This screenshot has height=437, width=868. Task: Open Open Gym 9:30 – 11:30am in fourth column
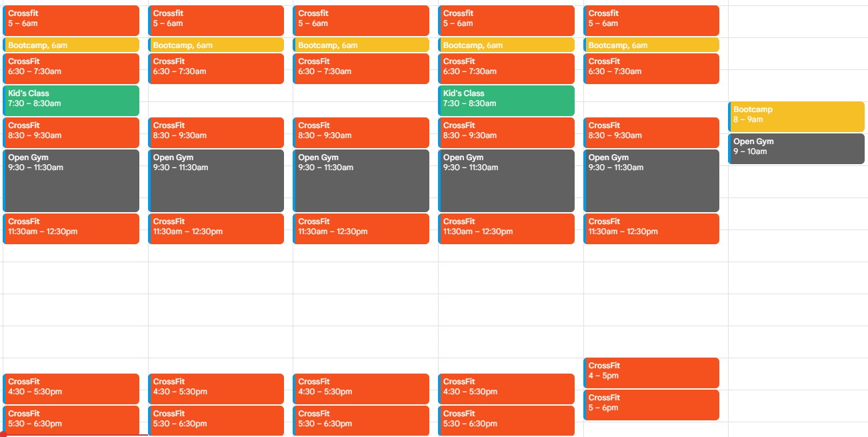[x=506, y=181]
